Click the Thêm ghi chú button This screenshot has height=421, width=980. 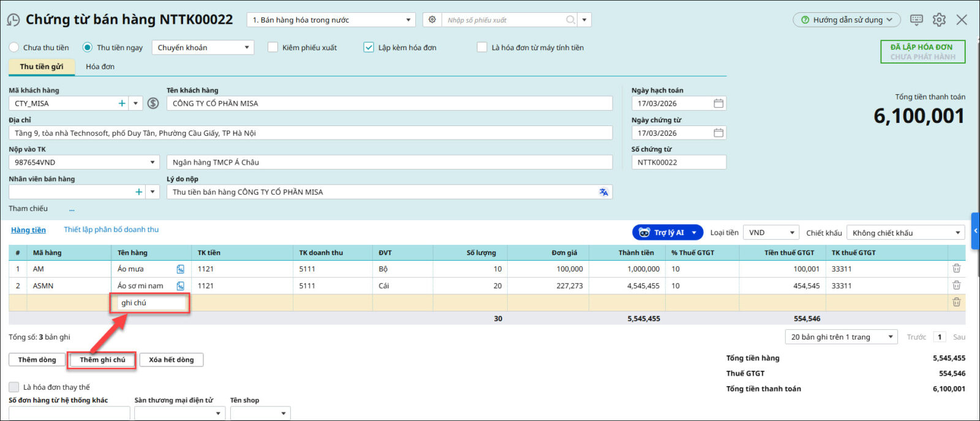pos(102,360)
